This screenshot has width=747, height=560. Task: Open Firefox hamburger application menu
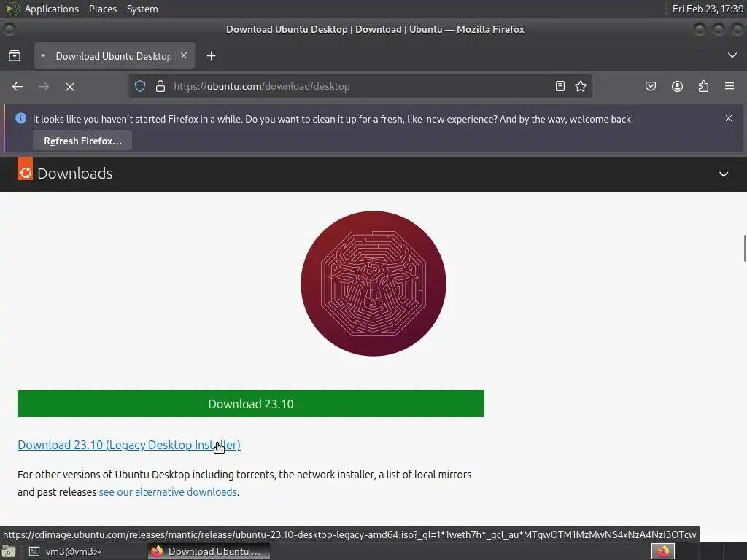coord(729,86)
